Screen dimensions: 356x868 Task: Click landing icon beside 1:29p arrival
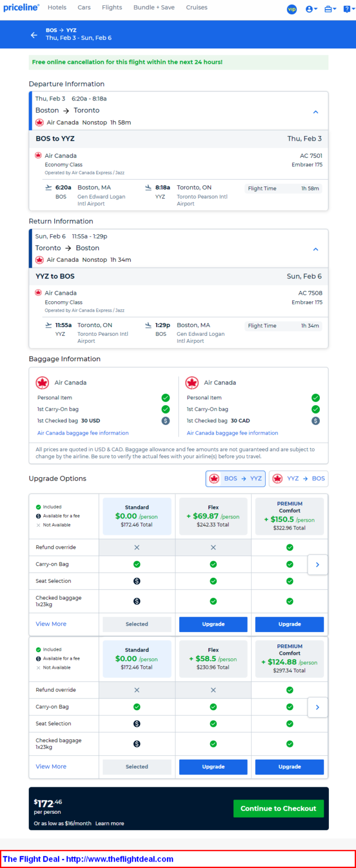pos(148,325)
